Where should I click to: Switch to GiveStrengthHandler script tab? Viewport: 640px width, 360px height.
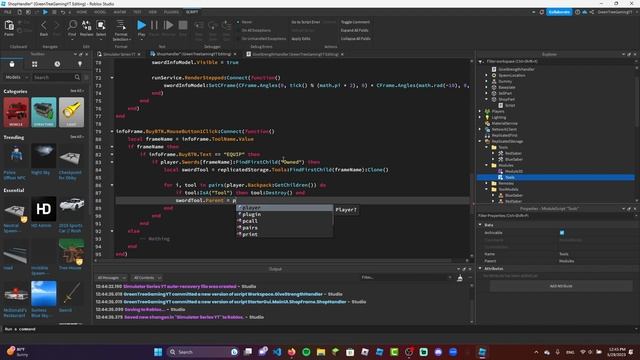click(294, 54)
